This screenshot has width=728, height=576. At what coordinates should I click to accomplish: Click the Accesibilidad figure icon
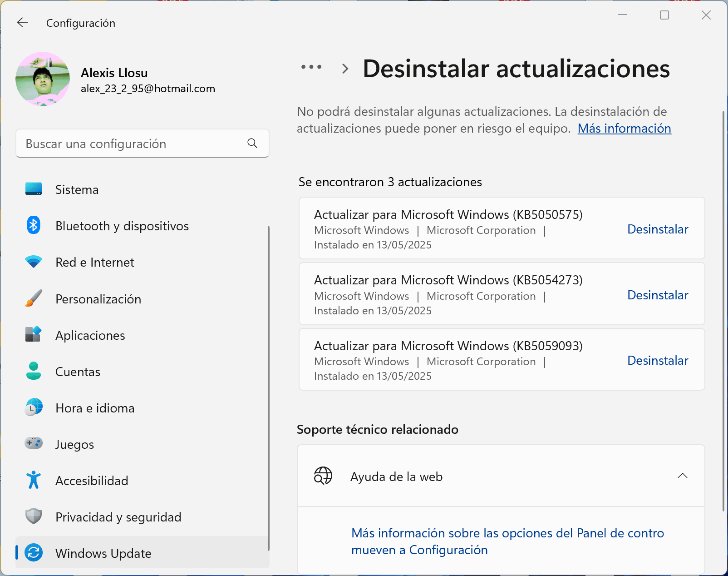coord(33,480)
